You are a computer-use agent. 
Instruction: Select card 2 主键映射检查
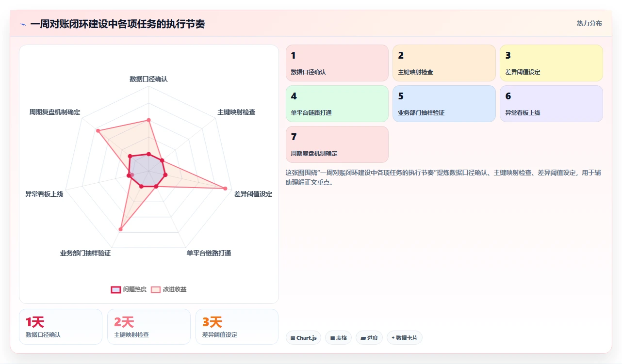444,63
